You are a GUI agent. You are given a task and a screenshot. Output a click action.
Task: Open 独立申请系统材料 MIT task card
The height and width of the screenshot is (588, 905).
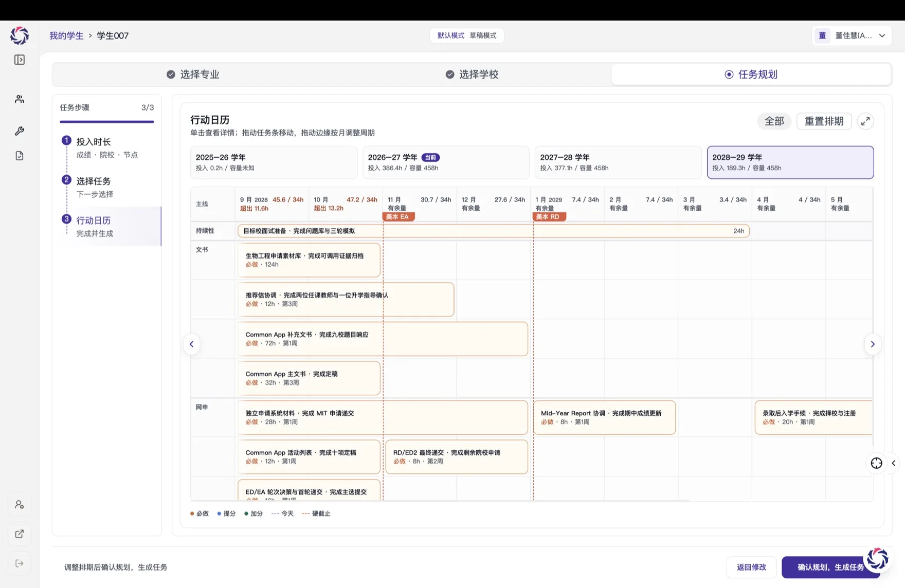(383, 417)
